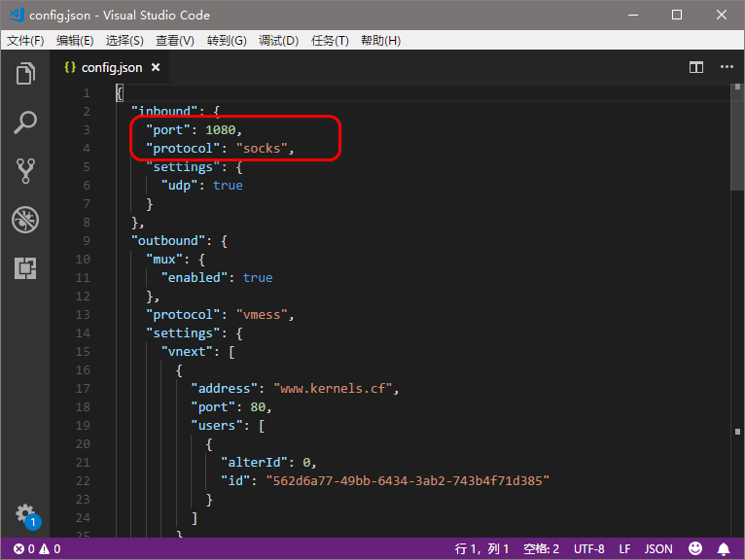Open the Explorer files view
Screen dimensions: 745x560
click(x=25, y=74)
